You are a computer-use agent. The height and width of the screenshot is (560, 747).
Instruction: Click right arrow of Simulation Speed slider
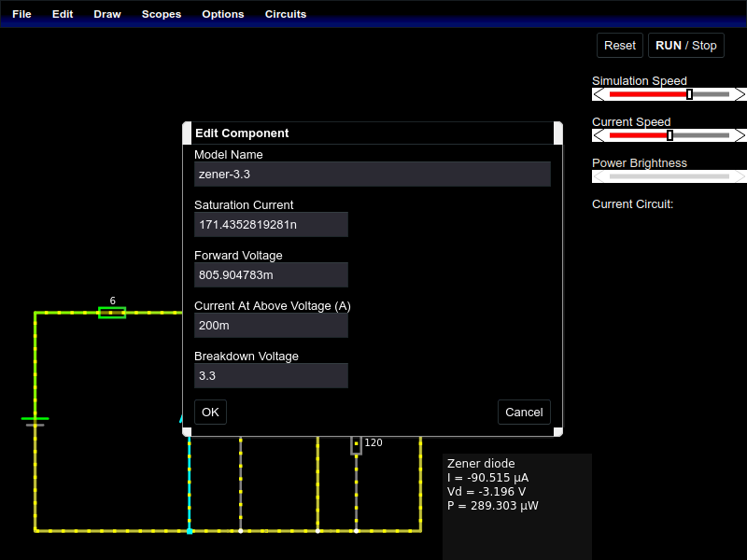(x=740, y=94)
